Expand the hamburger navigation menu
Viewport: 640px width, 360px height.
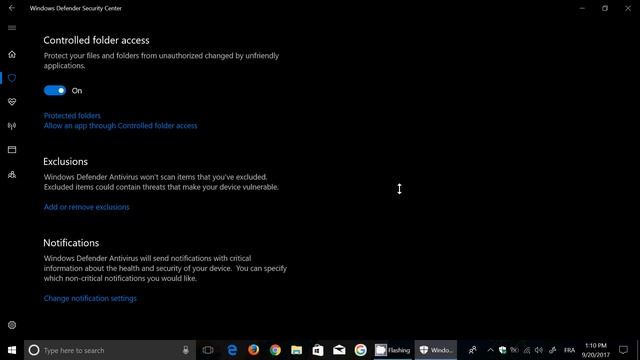[12, 28]
